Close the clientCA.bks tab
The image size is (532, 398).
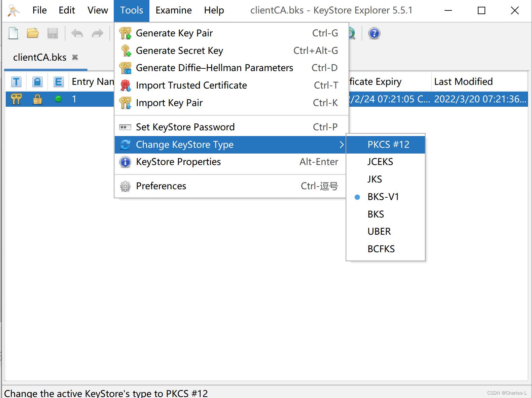(75, 57)
